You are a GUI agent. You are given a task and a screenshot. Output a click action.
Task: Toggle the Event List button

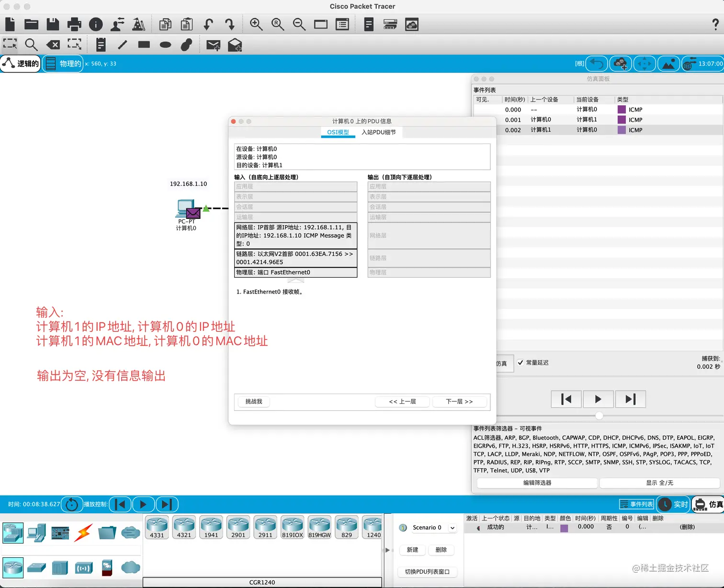tap(636, 504)
